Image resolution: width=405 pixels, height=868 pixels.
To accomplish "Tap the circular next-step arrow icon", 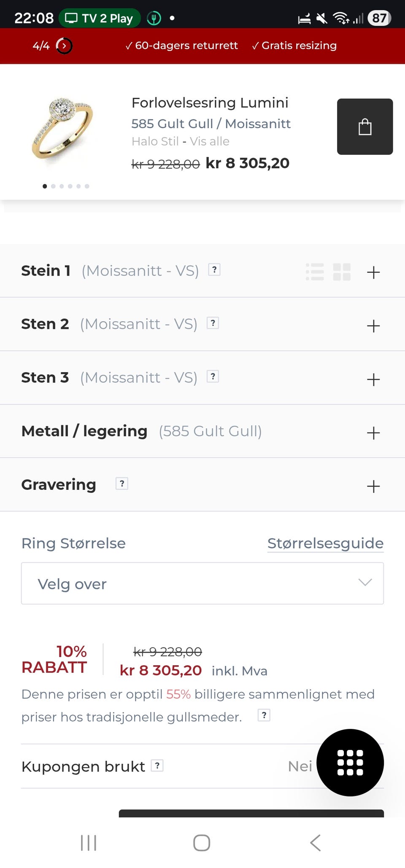I will pyautogui.click(x=64, y=46).
